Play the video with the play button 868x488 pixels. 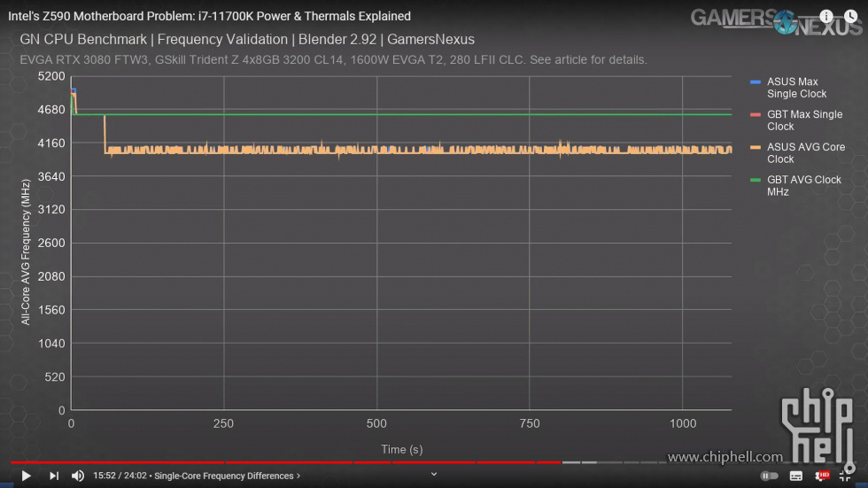pos(26,476)
